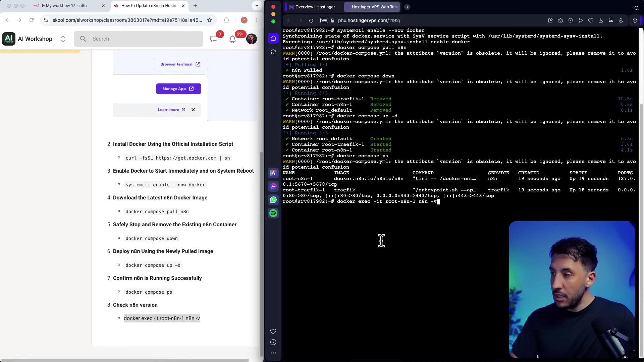Open Spotify in the Opera sidebar
Image resolution: width=644 pixels, height=362 pixels.
tap(273, 213)
